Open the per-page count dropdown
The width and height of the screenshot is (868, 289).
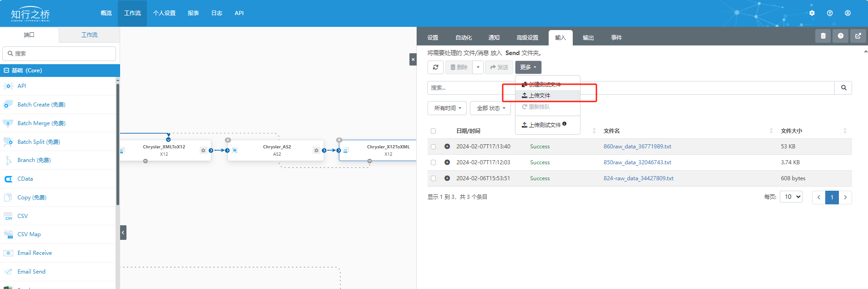(x=792, y=197)
